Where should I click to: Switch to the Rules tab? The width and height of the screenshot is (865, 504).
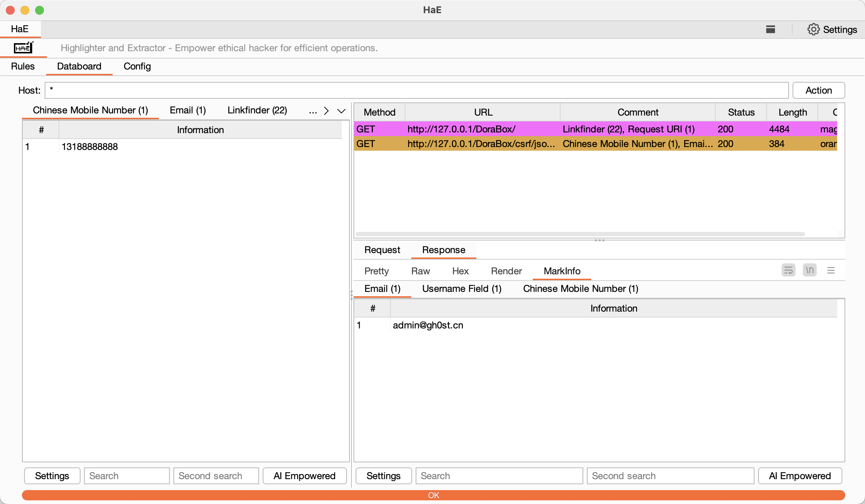[23, 66]
